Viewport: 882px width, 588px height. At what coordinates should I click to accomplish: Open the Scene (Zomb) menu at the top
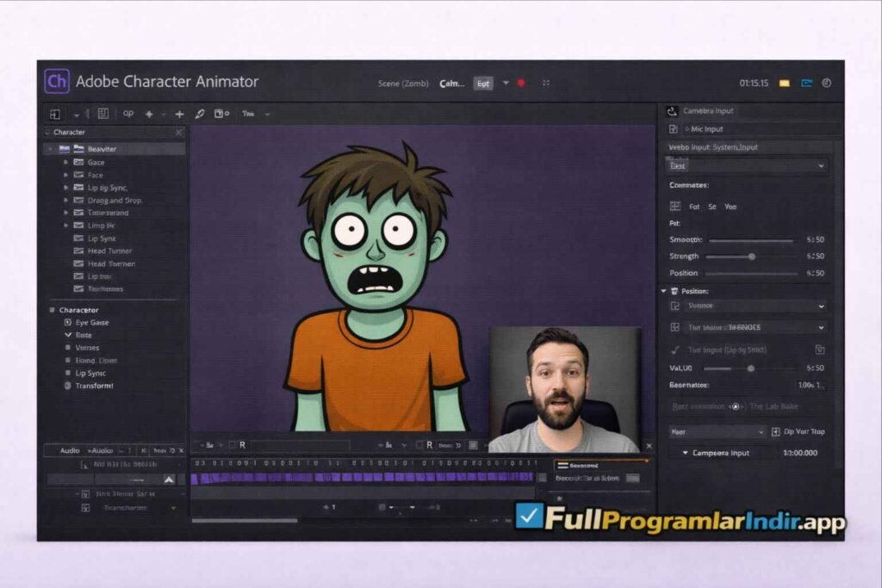[x=402, y=83]
